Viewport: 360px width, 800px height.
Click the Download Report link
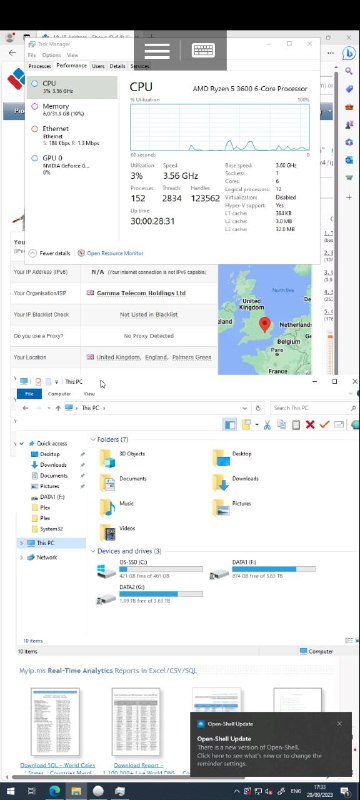pos(138,765)
